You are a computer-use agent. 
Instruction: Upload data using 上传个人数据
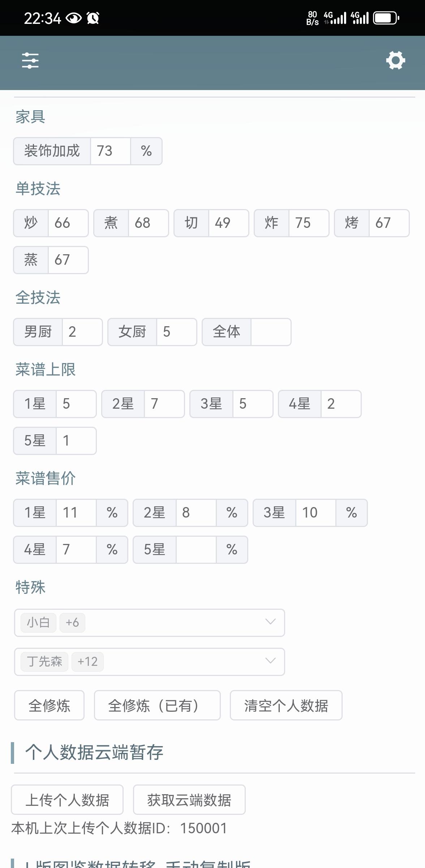pos(67,800)
